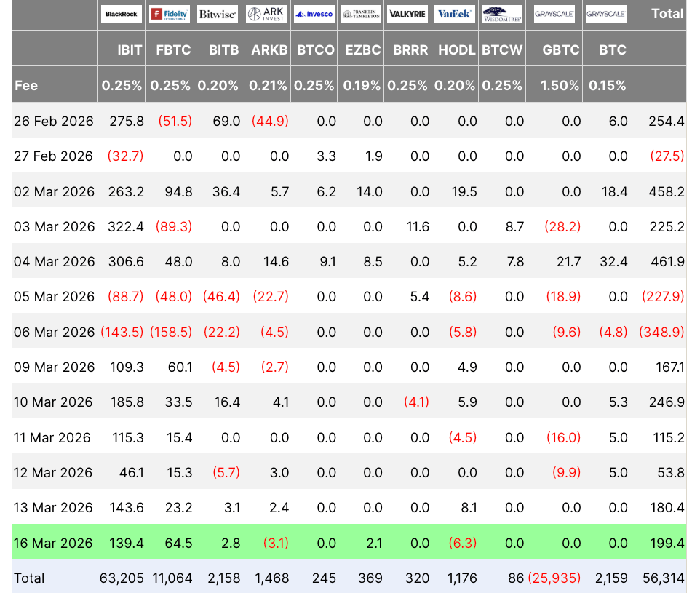Click the Franklin Templeton logo
Viewport: 700px width, 593px height.
click(x=361, y=14)
